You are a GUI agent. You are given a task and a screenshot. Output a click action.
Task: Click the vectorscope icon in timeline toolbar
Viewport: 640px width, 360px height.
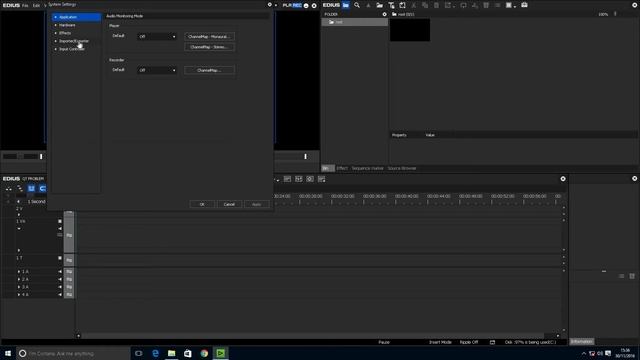[x=310, y=179]
